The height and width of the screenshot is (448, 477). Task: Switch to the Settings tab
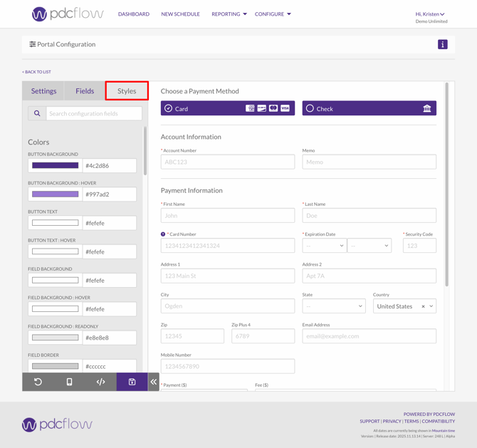point(43,91)
